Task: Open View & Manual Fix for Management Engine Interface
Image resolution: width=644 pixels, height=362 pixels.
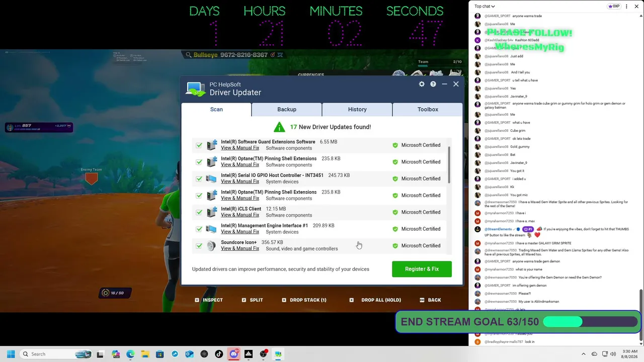Action: click(x=240, y=232)
